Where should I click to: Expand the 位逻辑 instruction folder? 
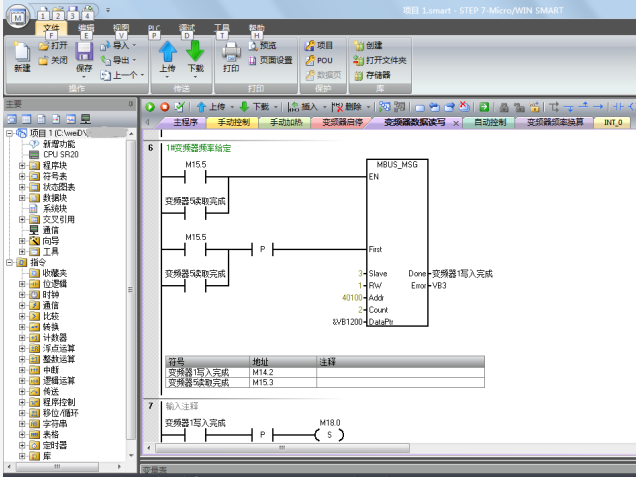tap(22, 284)
